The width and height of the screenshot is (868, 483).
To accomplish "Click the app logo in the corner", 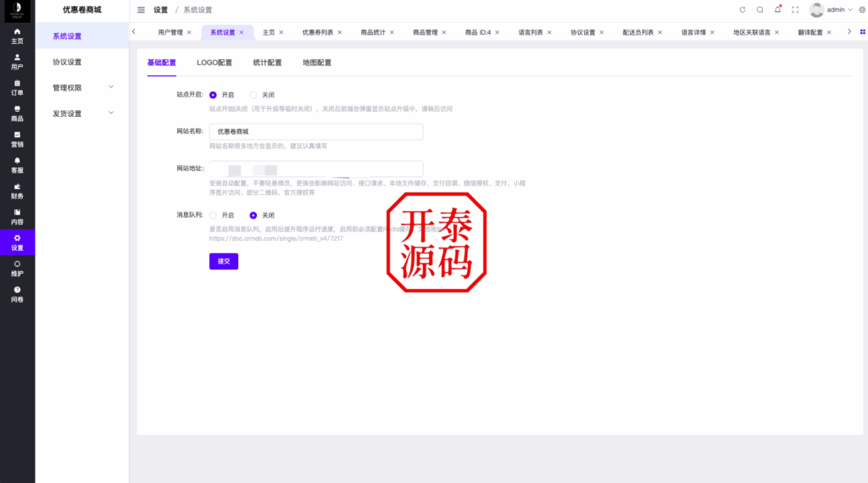I will pos(17,10).
